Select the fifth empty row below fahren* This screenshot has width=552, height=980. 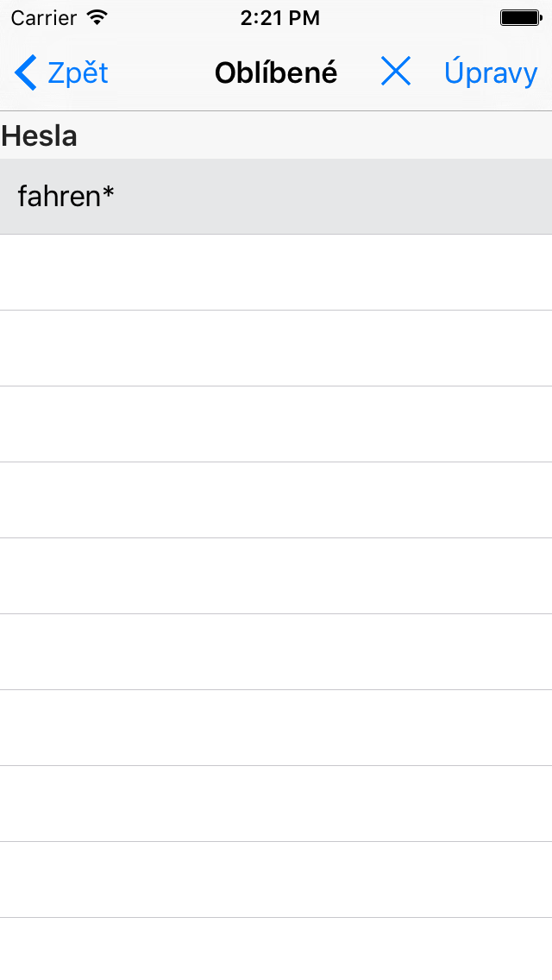click(276, 576)
